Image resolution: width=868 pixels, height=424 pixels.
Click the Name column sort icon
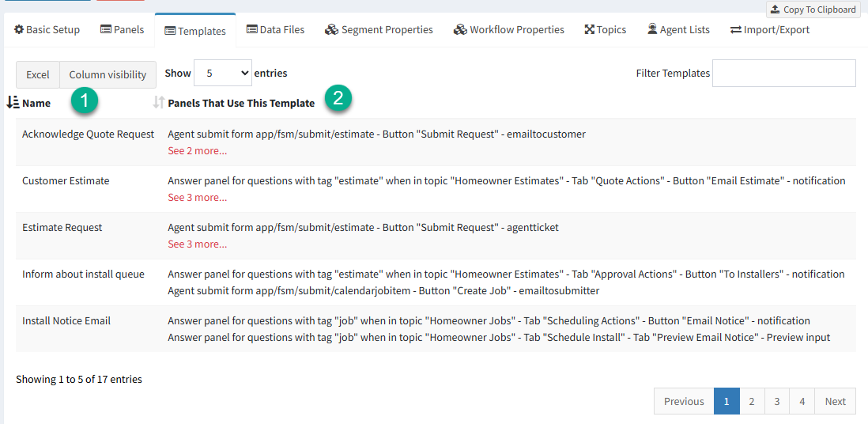click(x=12, y=103)
